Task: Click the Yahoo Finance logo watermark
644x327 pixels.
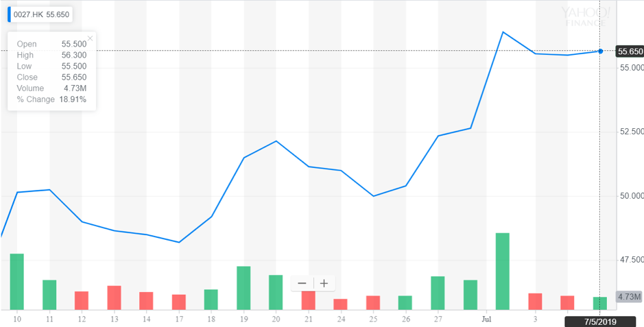Action: point(585,16)
